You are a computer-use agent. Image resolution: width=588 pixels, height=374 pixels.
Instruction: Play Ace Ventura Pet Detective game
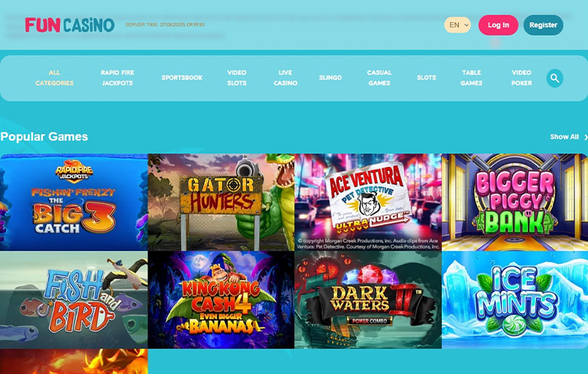367,202
